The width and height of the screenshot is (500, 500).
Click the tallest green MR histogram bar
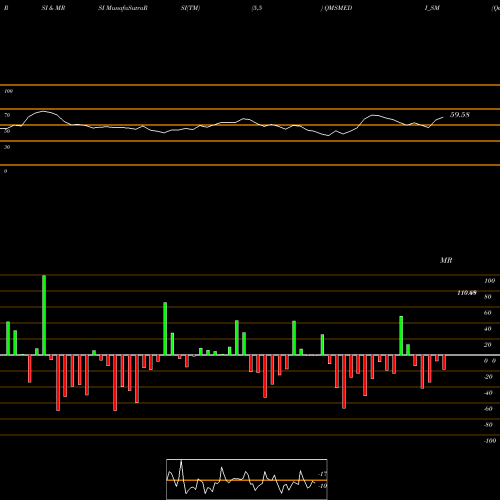(x=44, y=315)
